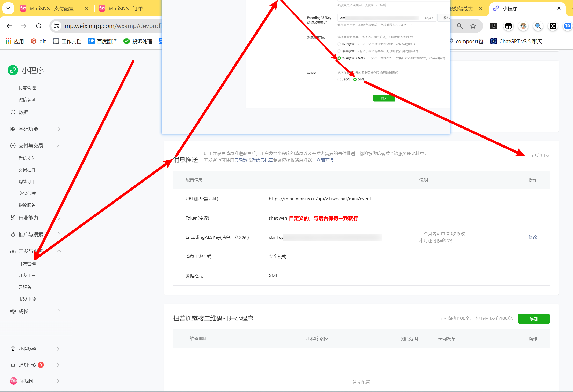The height and width of the screenshot is (392, 573).
Task: Close the 服务端能力 browser tab
Action: (x=480, y=8)
